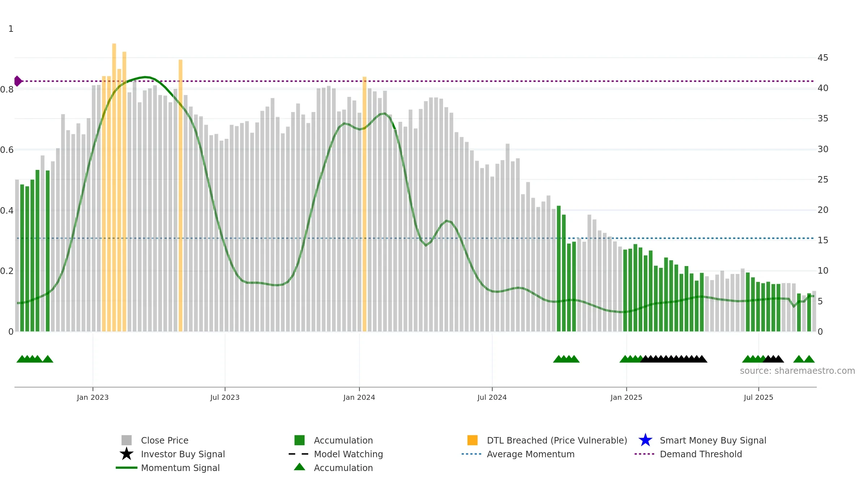Click the orange bar at Jan 2024

[365, 204]
